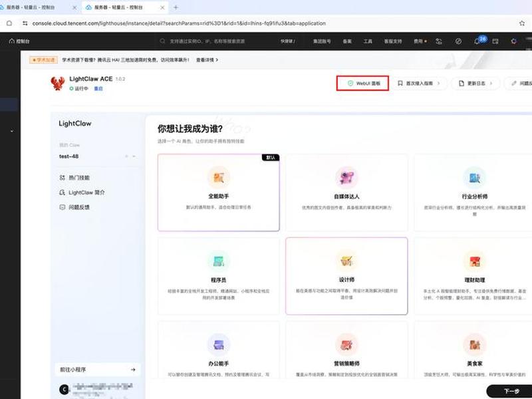Click the LightClaw 简介 sidebar icon
532x399 pixels.
tap(62, 192)
